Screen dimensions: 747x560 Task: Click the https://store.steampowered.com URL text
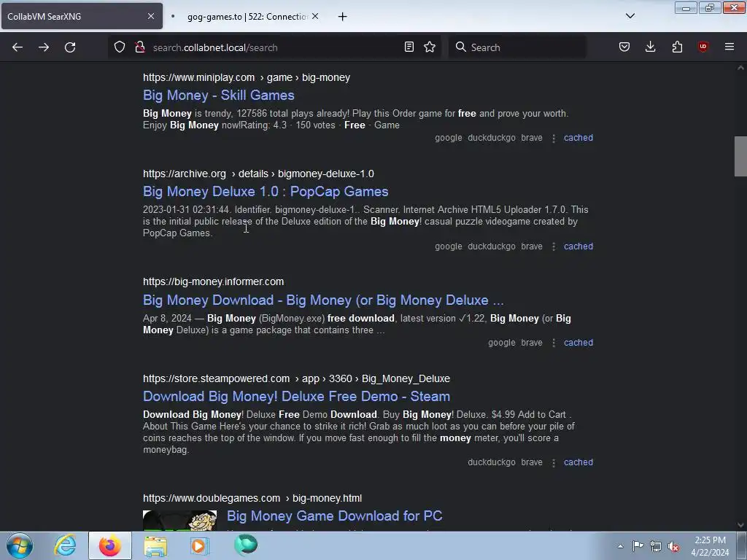(x=216, y=378)
